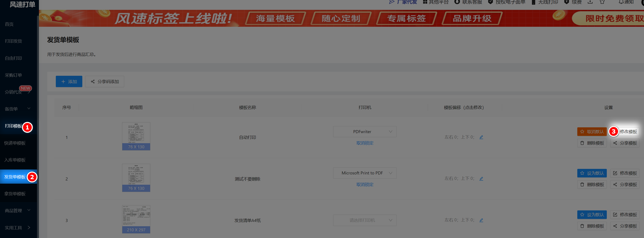Click the blue 添加 button

[x=69, y=82]
